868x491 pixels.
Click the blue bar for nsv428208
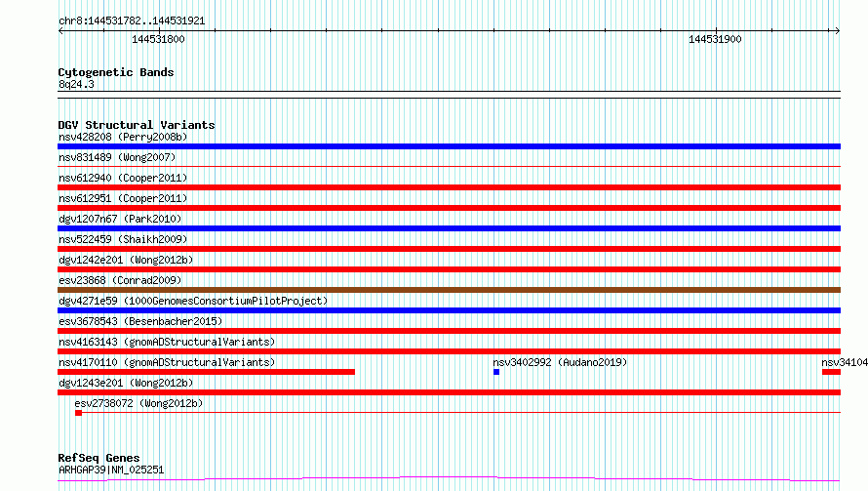pos(449,146)
